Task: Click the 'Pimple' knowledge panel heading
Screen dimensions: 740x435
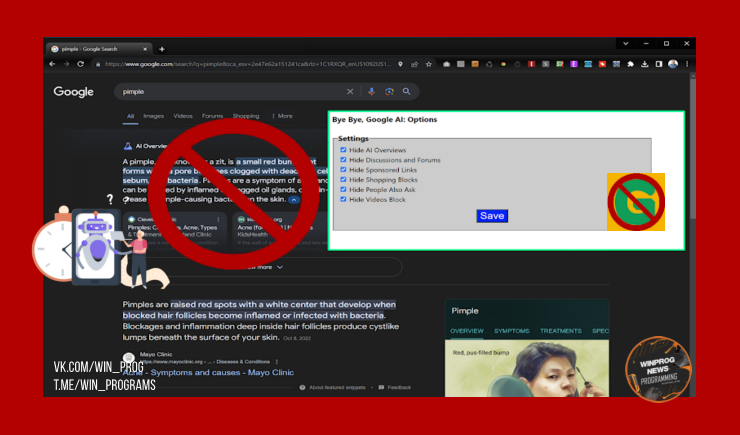Action: [x=465, y=311]
